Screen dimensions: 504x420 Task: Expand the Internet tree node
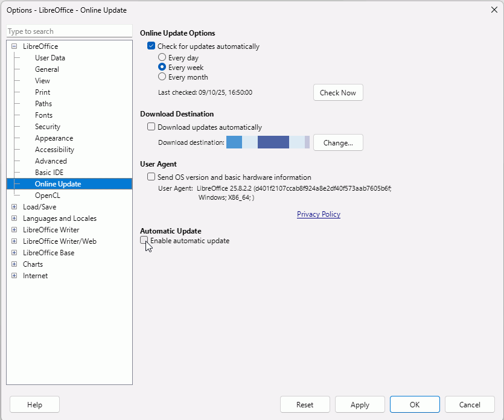[14, 276]
